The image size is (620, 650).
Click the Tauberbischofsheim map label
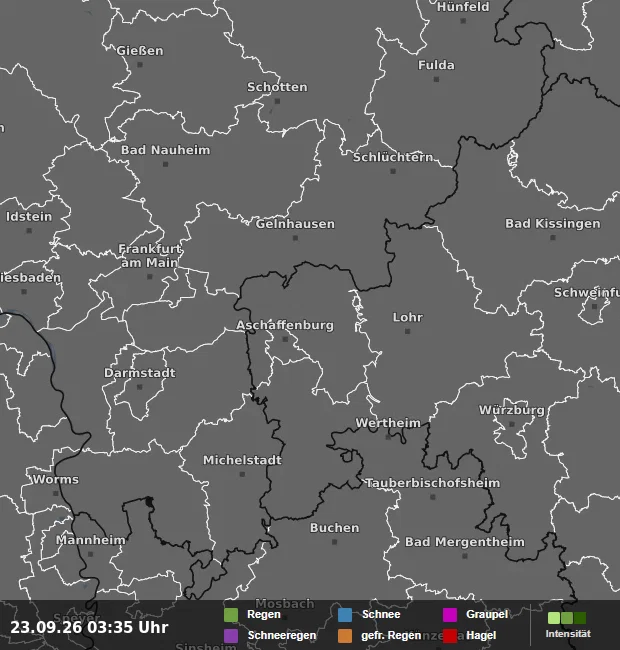(433, 483)
